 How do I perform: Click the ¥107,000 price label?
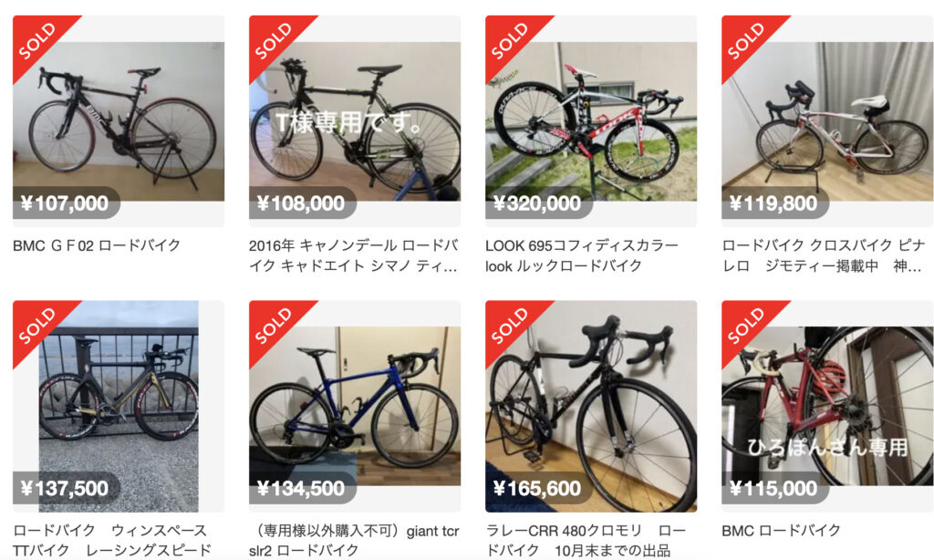(x=66, y=203)
